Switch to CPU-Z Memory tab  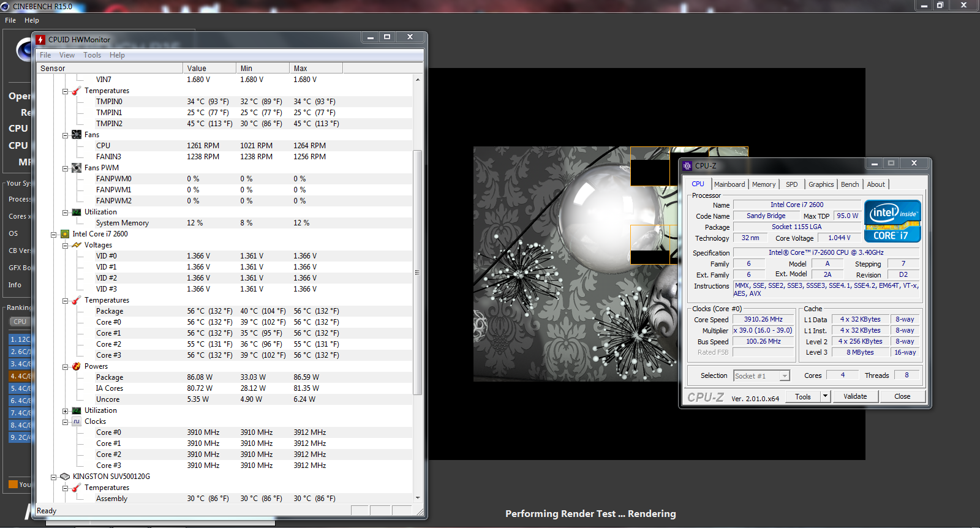[x=764, y=184]
